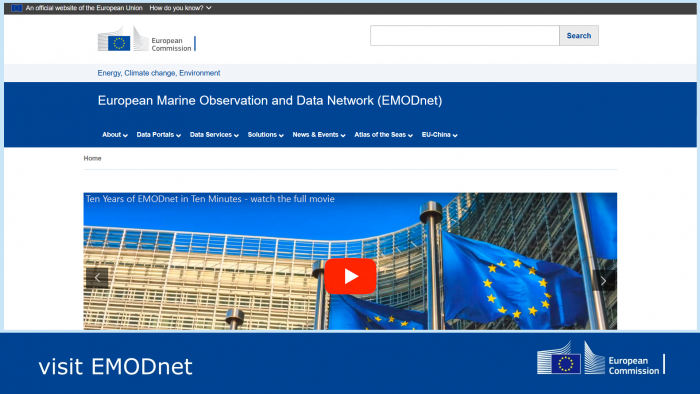Play the Ten Years of EMODnet video
This screenshot has height=394, width=700.
[350, 276]
